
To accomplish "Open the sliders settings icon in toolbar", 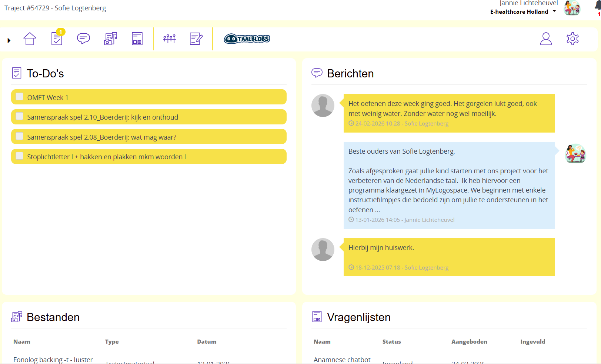I will 169,39.
